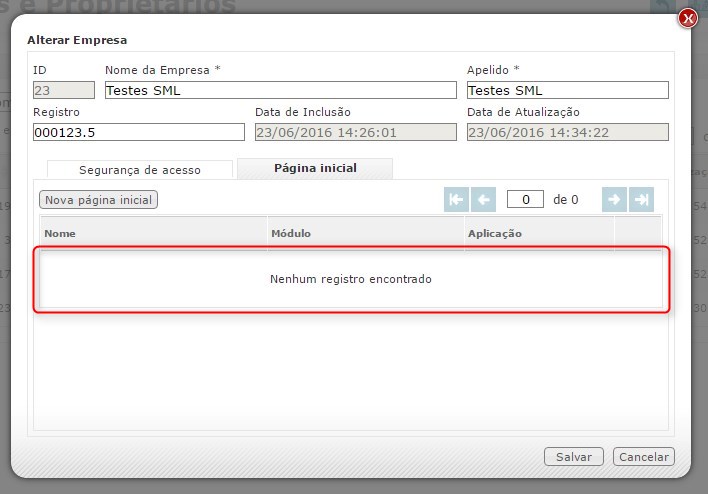Screen dimensions: 708x494
Task: Click the Apelido text field
Action: 567,90
